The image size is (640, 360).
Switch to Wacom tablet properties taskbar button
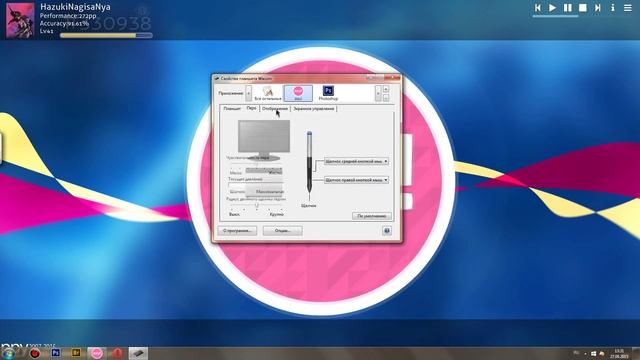pyautogui.click(x=138, y=353)
